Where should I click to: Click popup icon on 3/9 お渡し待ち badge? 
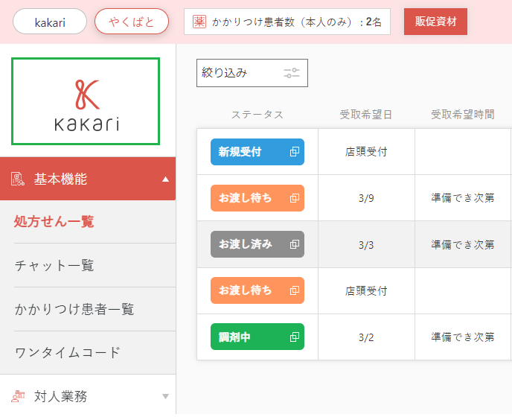(295, 198)
